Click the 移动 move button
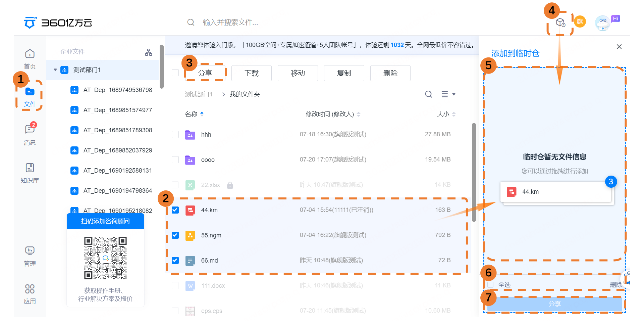This screenshot has width=644, height=321. [298, 73]
